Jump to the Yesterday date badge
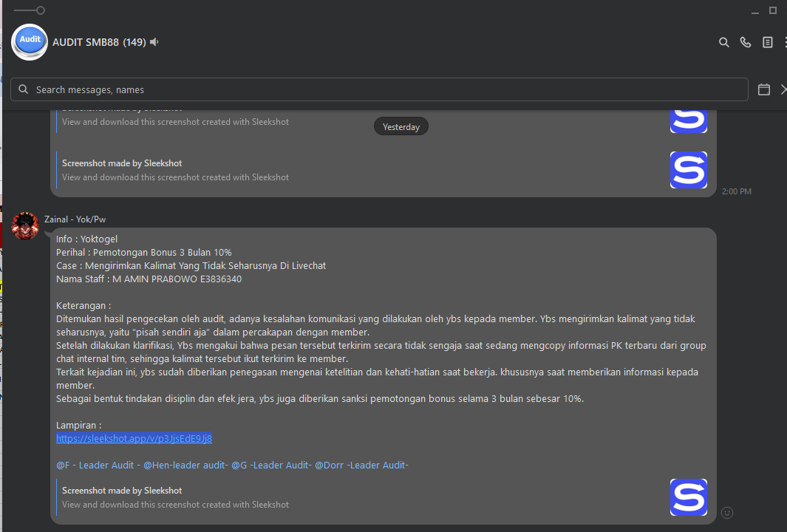 [401, 127]
